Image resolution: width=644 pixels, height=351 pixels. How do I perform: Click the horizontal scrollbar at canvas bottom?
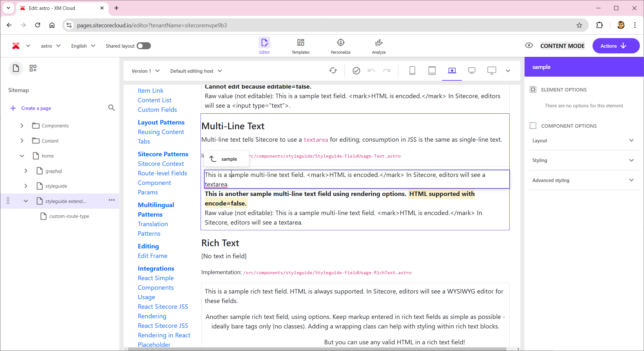click(x=318, y=349)
